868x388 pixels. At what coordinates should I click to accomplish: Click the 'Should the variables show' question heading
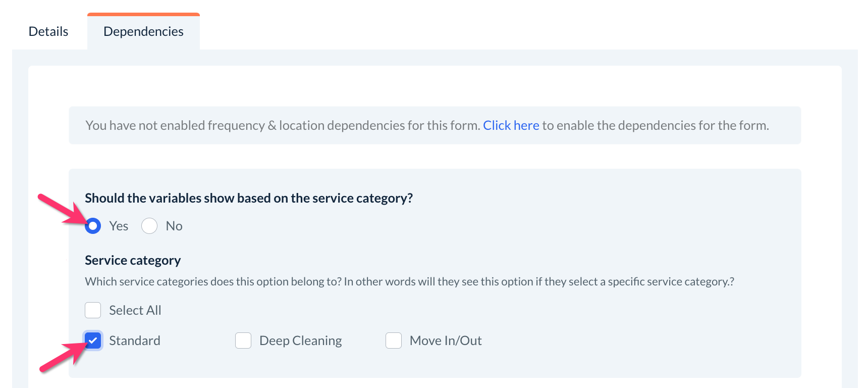(249, 198)
